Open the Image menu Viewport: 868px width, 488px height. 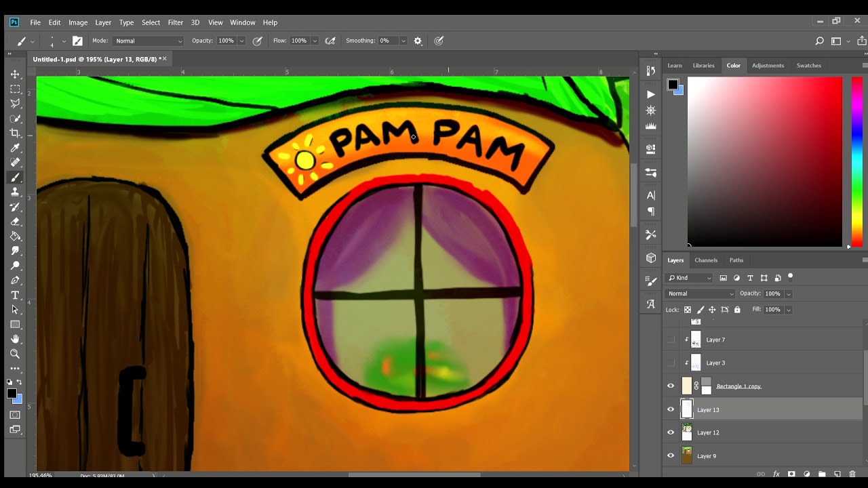(x=78, y=22)
